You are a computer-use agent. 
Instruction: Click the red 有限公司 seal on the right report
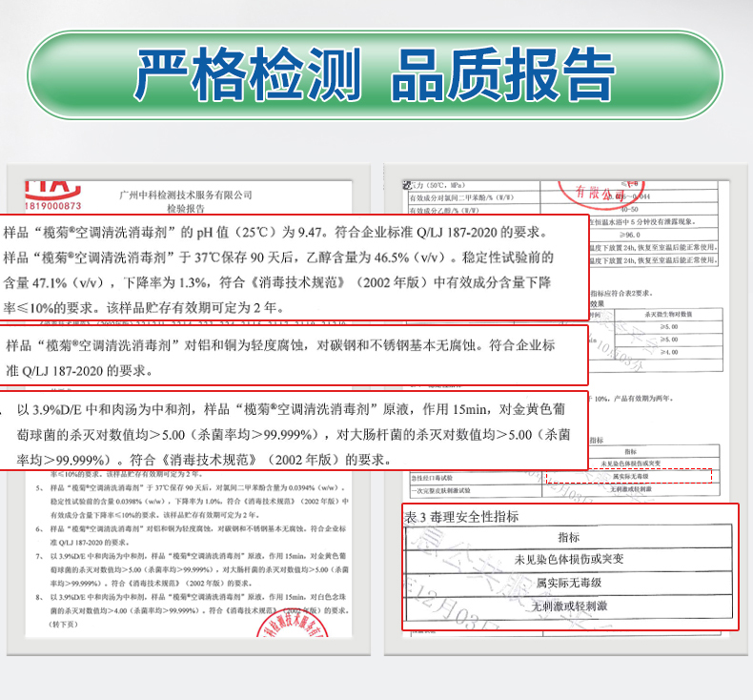pyautogui.click(x=600, y=195)
